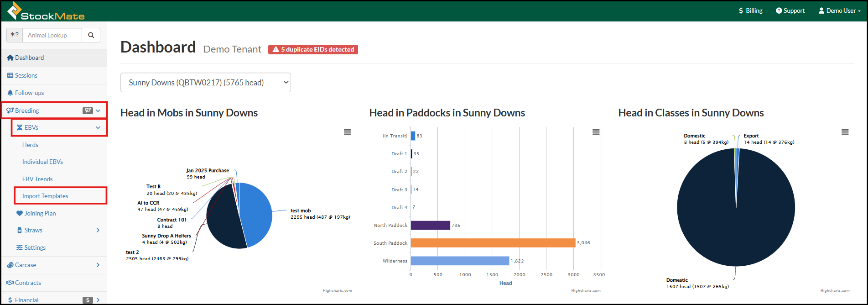Click the orange South Paddock bar

[493, 243]
